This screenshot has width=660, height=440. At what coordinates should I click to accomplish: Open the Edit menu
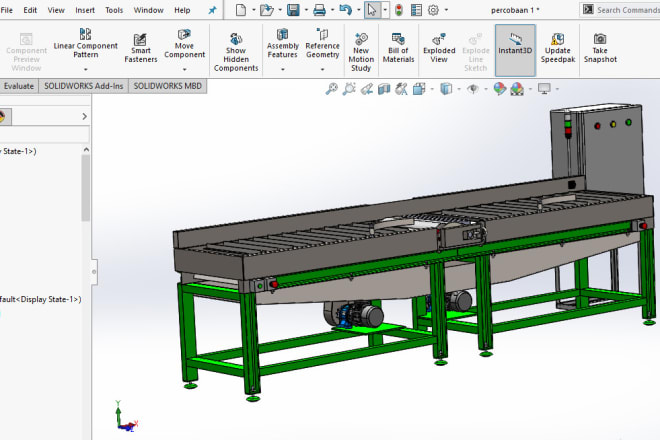point(30,10)
